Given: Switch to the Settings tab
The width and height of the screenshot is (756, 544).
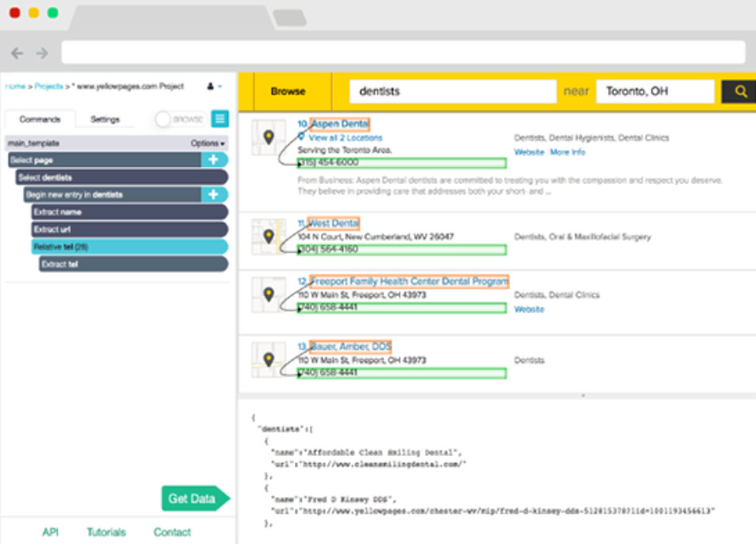Looking at the screenshot, I should pos(105,119).
